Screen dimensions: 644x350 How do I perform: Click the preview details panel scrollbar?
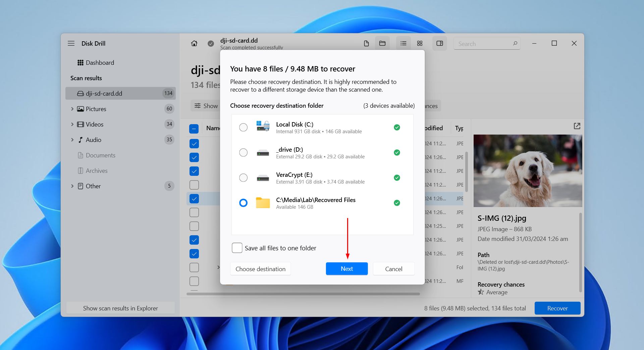pos(581,252)
